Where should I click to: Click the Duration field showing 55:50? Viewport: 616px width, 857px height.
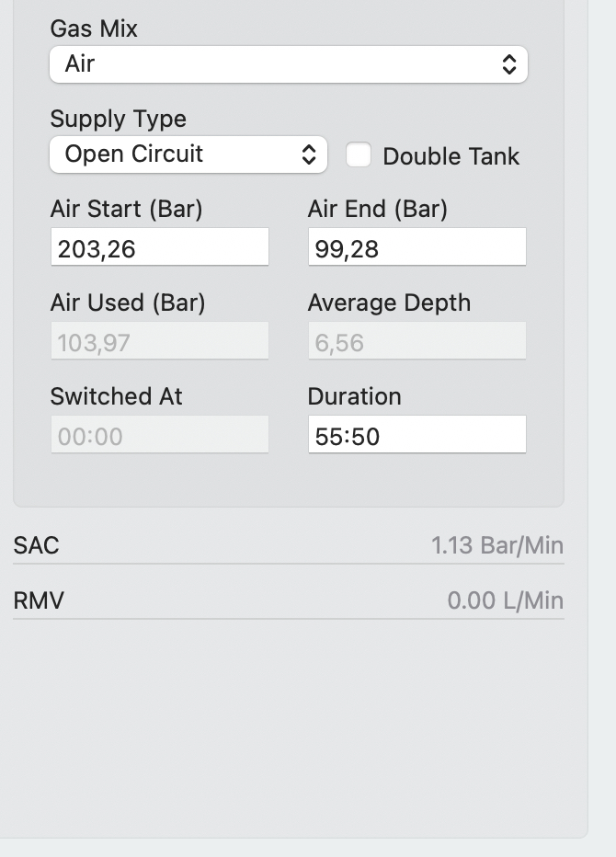(417, 435)
